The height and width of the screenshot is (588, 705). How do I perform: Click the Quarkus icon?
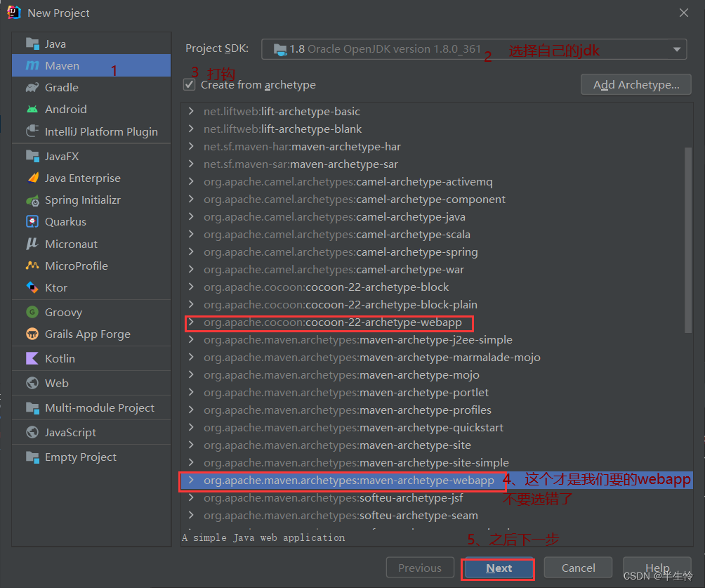click(32, 222)
